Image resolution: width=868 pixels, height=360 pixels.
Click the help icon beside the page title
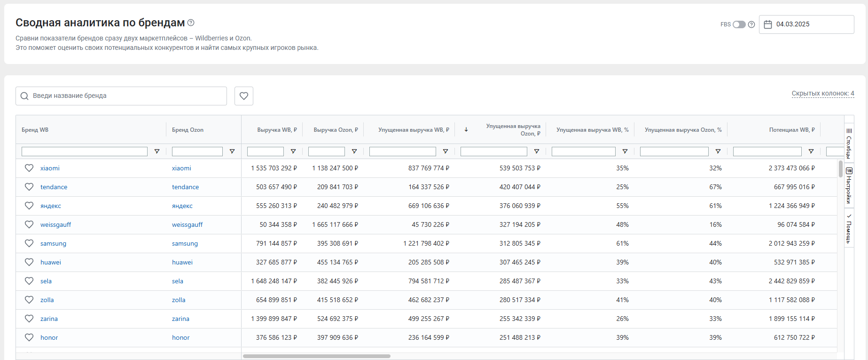coord(191,23)
